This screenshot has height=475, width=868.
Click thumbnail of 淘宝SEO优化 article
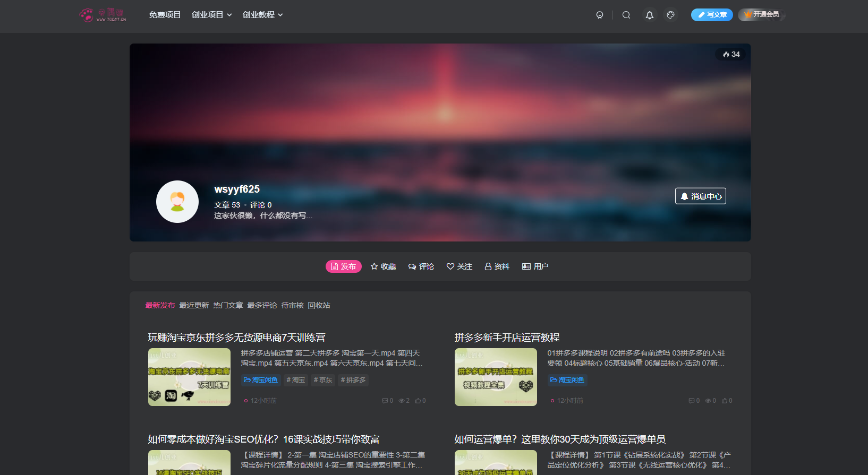pyautogui.click(x=189, y=462)
